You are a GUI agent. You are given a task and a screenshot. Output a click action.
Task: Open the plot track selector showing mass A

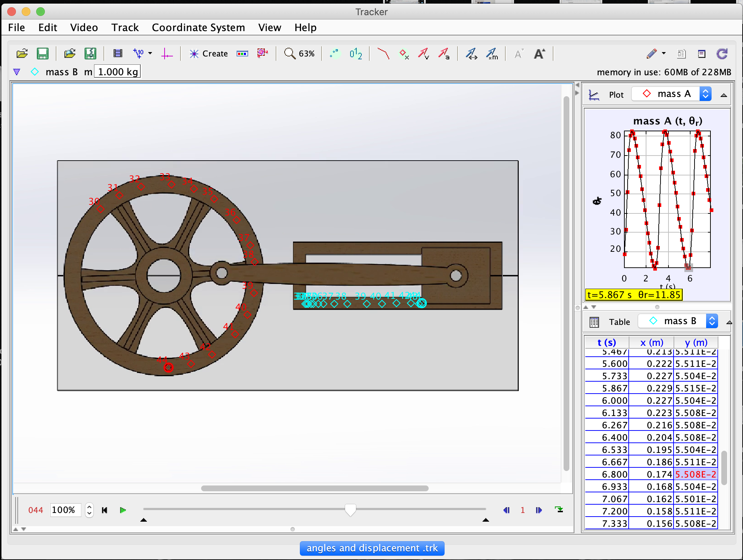pyautogui.click(x=671, y=94)
